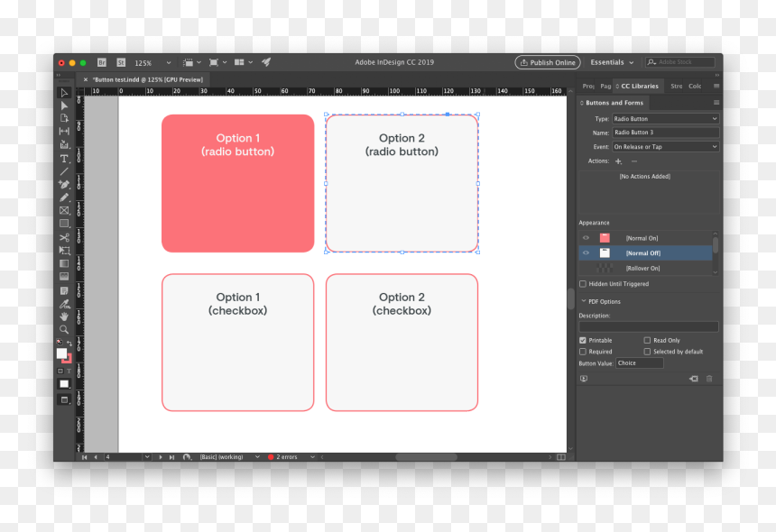Viewport: 776px width, 532px height.
Task: Open the Event dropdown (On Release or Tap)
Action: pyautogui.click(x=665, y=147)
